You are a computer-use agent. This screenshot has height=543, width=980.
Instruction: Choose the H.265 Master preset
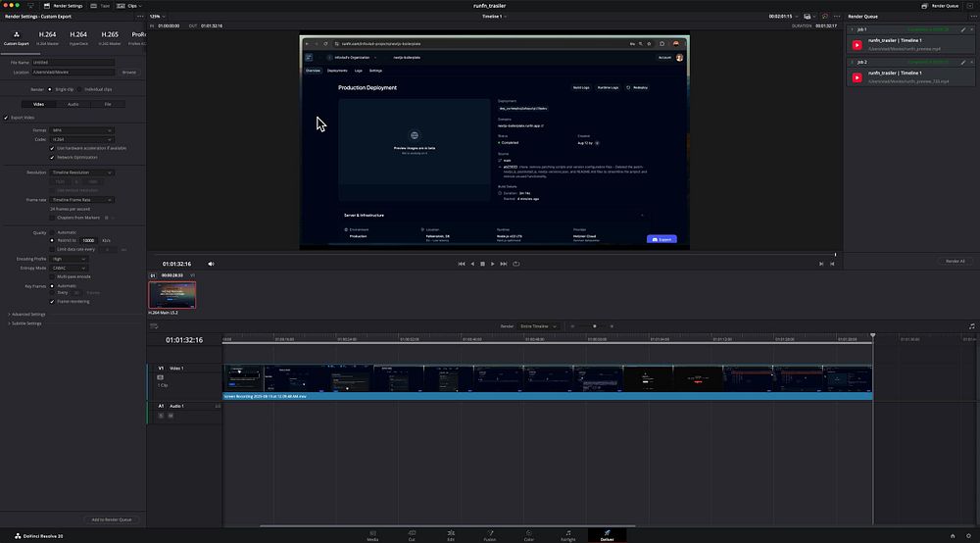tap(110, 38)
